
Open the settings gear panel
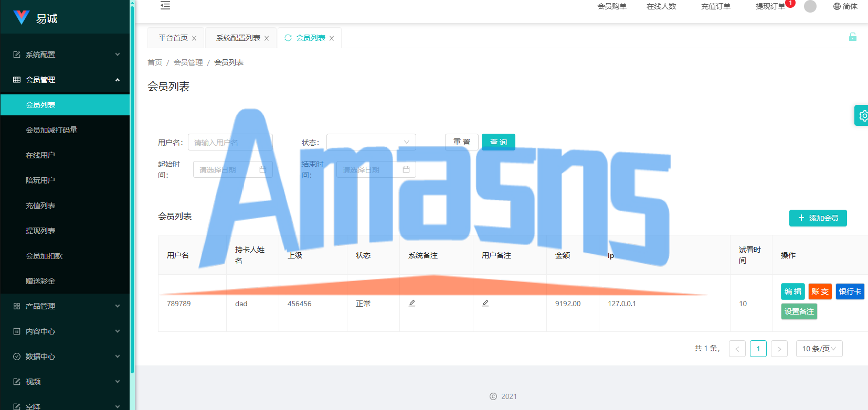862,115
